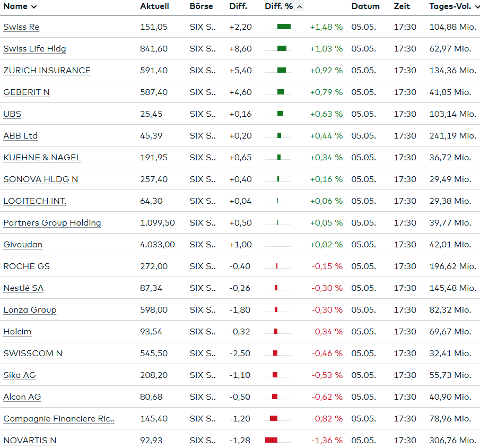Open the Alcon AG link
Image resolution: width=480 pixels, height=448 pixels.
tap(22, 397)
